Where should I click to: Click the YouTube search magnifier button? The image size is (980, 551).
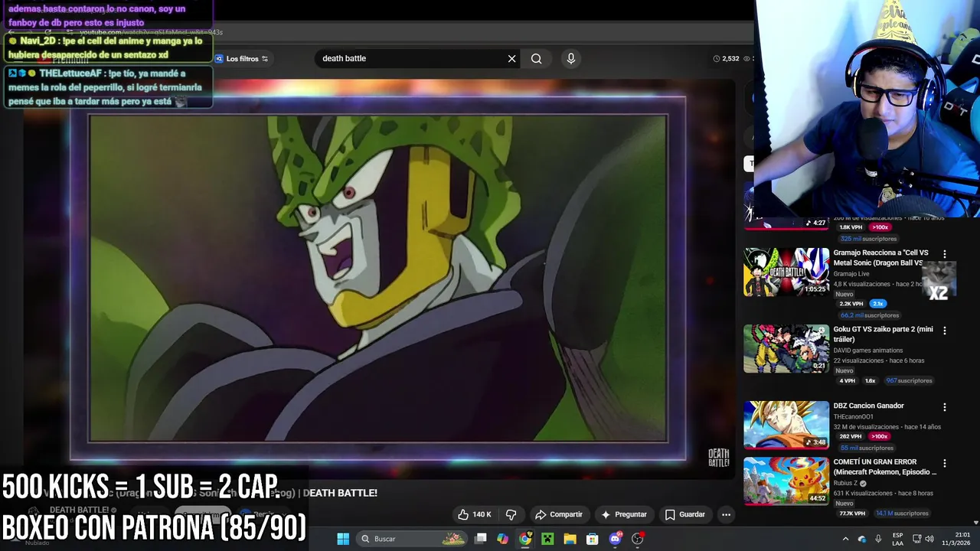tap(537, 58)
